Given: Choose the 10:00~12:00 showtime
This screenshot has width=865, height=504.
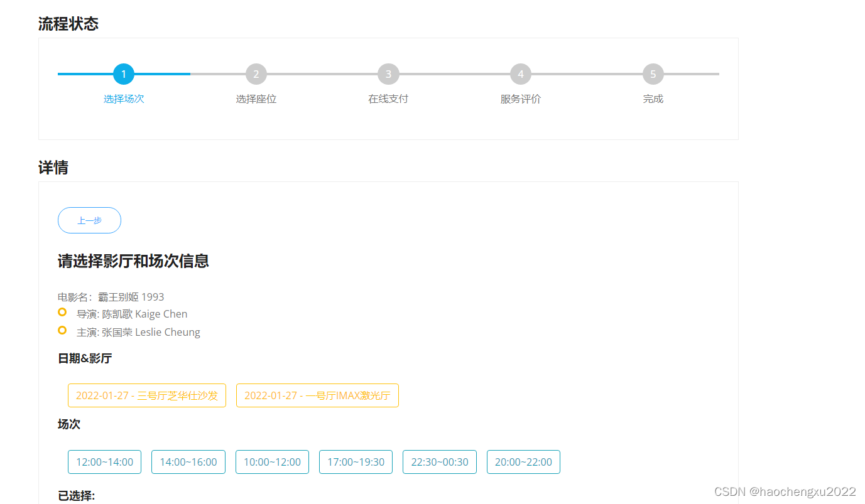Looking at the screenshot, I should click(272, 462).
